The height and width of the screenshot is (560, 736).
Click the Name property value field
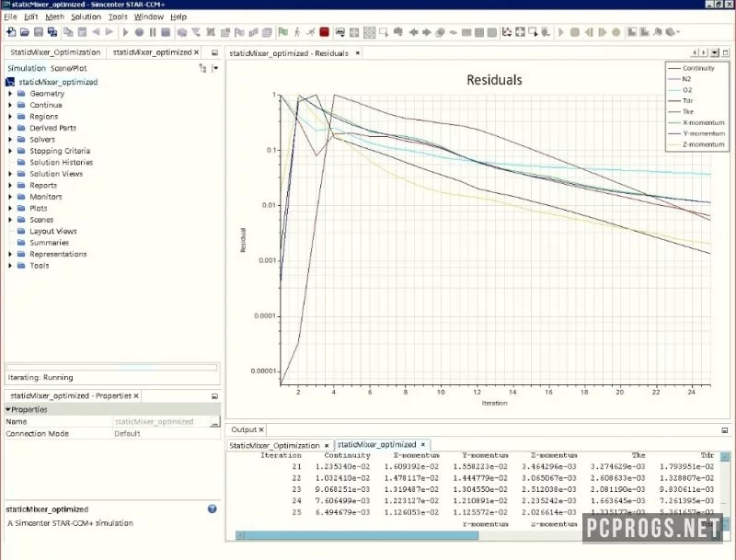pos(161,422)
